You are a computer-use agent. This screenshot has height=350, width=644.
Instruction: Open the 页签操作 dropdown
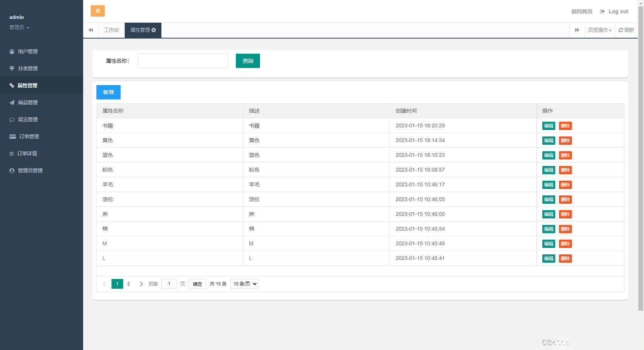point(600,30)
